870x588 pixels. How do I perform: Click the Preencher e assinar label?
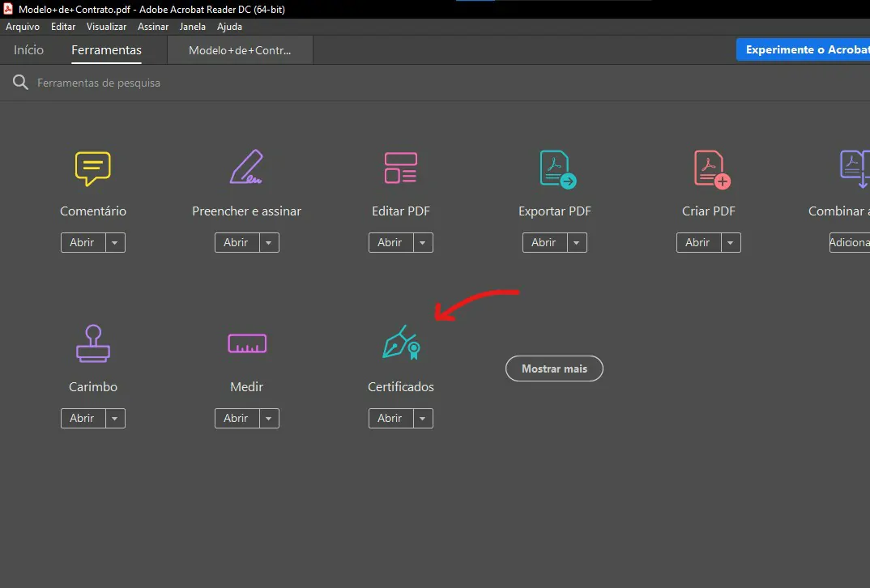point(247,211)
